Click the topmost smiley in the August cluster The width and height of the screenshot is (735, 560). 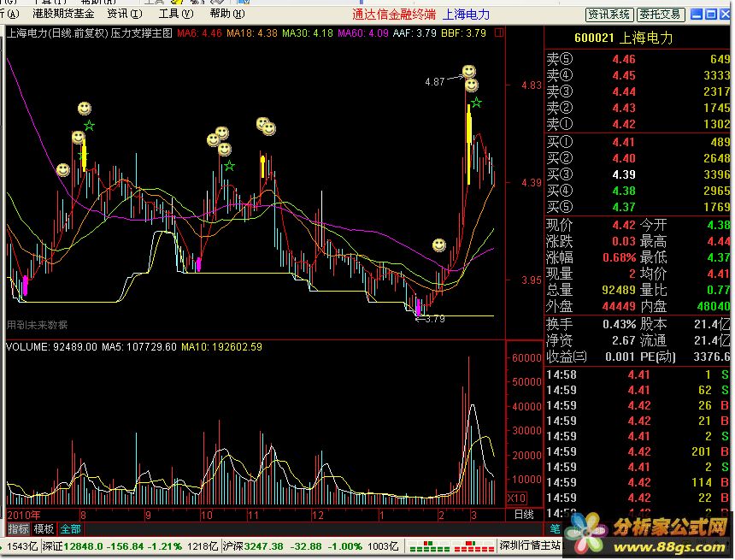[x=85, y=109]
